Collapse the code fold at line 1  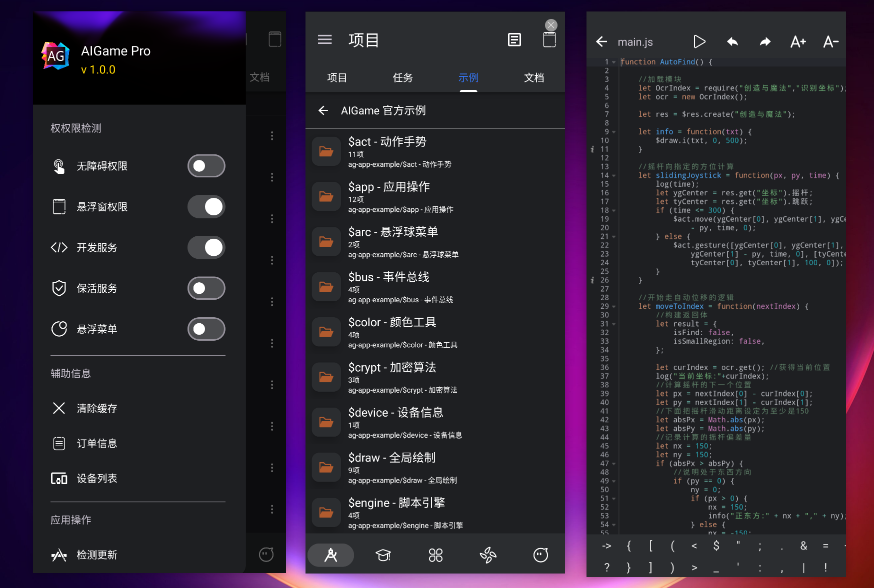[x=614, y=62]
